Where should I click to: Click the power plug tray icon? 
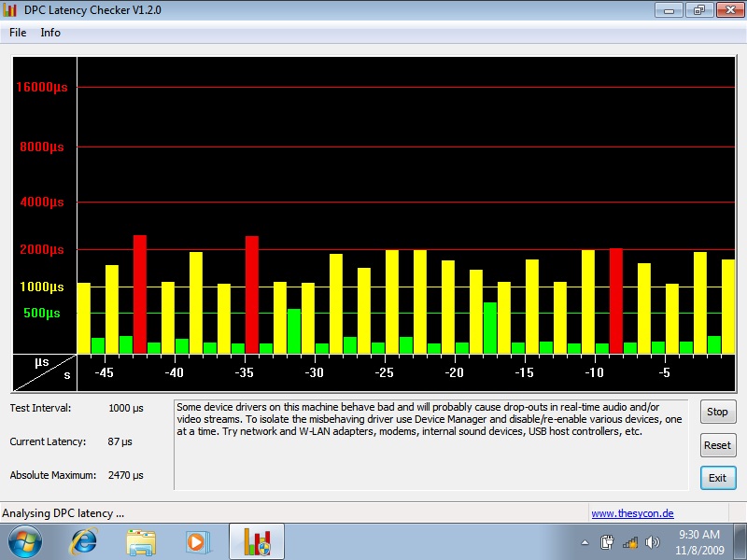pos(607,542)
